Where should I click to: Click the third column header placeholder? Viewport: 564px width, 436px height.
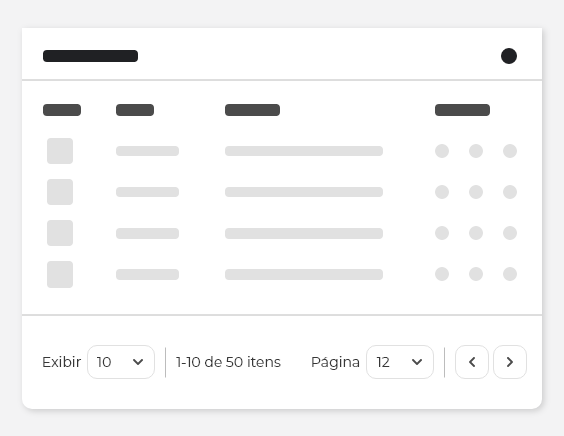point(253,110)
